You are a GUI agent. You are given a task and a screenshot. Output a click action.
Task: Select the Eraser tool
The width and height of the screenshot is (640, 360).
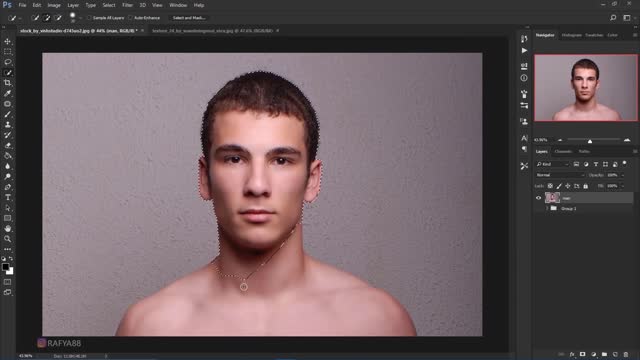[x=7, y=145]
